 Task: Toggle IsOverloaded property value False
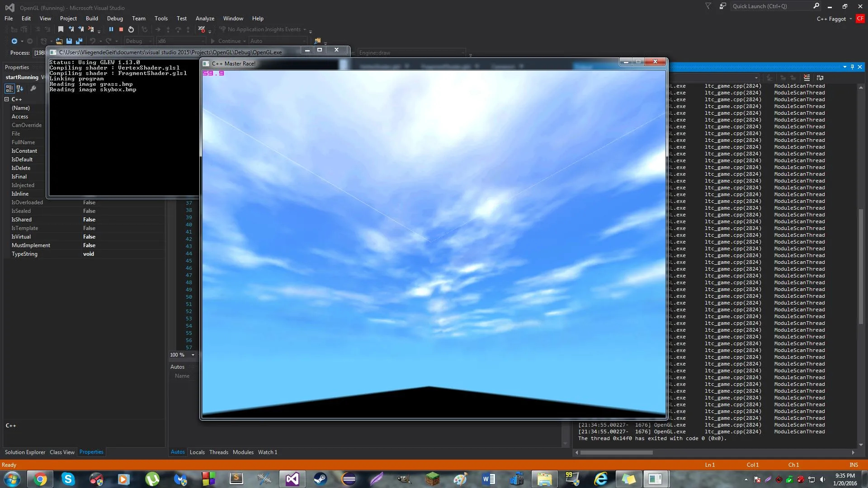coord(89,202)
